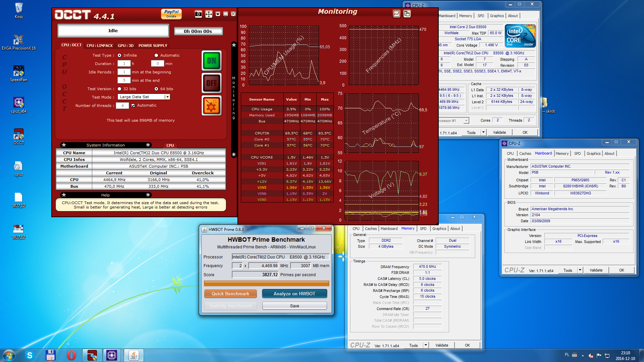Image resolution: width=644 pixels, height=362 pixels.
Task: Open cpuz_x64 desktop icon
Action: click(19, 105)
